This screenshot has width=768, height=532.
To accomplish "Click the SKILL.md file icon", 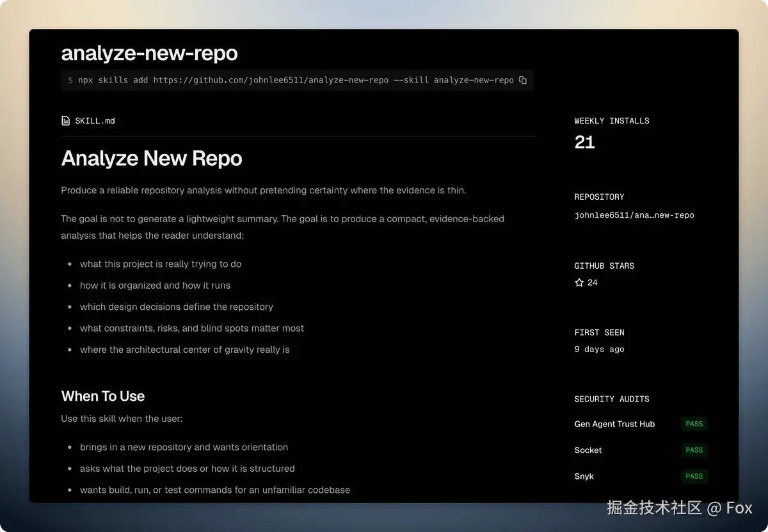I will [x=65, y=121].
